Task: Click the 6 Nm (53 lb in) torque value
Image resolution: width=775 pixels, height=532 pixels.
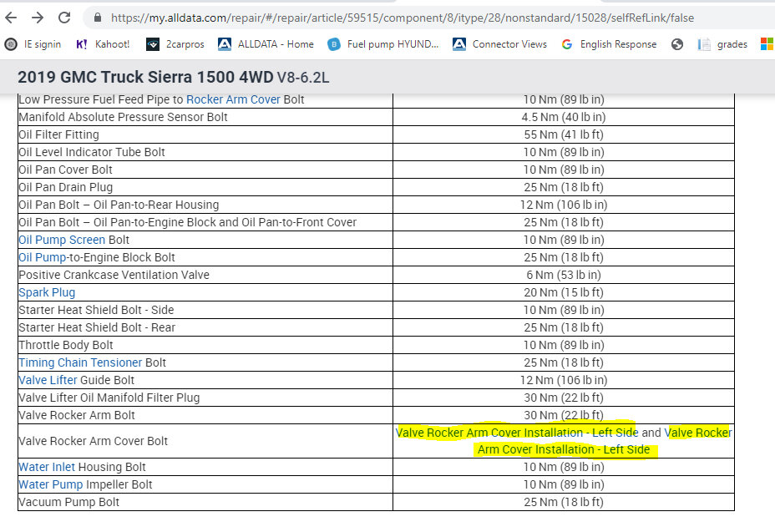Action: [564, 275]
